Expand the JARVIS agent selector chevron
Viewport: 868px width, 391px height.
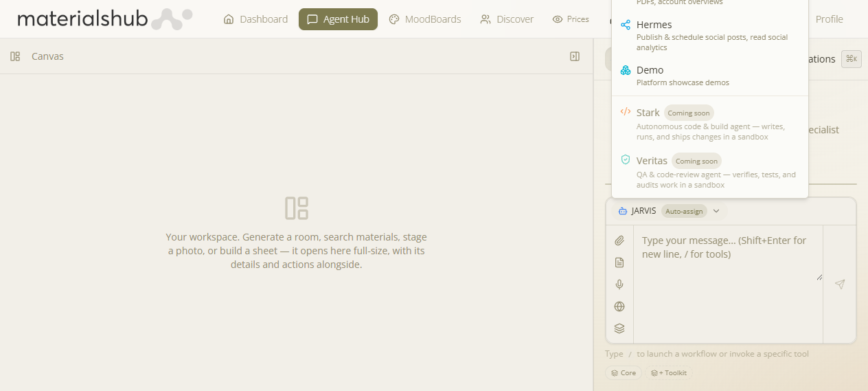point(716,211)
